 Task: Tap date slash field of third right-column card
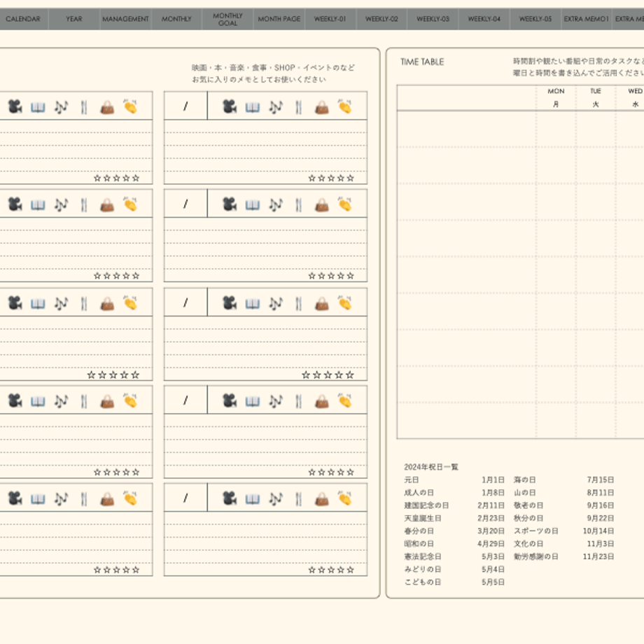(185, 302)
